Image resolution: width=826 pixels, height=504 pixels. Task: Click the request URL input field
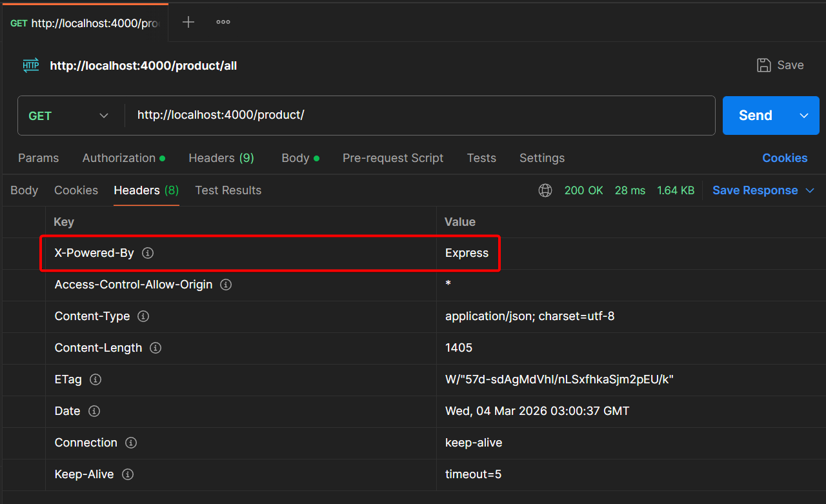419,116
